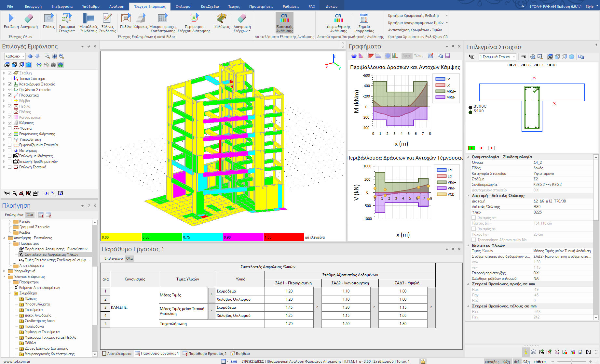Select the Κλίμακες check icon

coord(141,21)
